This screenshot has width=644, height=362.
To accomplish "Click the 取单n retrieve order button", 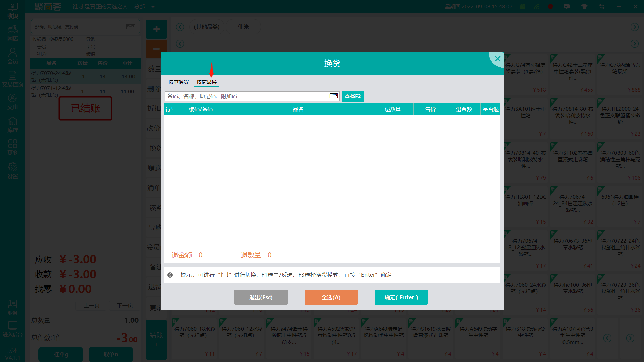I will coord(111,354).
